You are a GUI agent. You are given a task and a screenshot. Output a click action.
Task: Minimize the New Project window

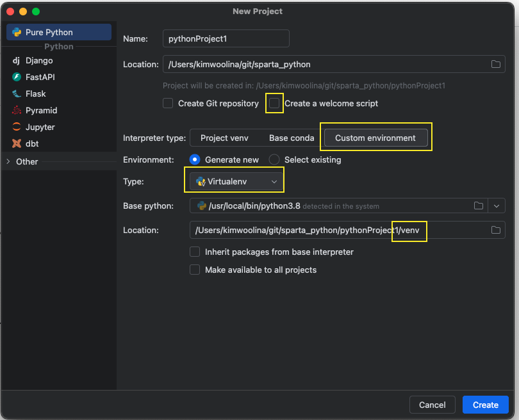(23, 12)
